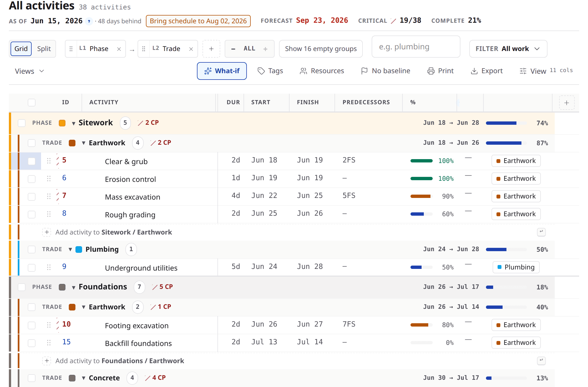Expand all groups with plus icon

click(x=265, y=49)
